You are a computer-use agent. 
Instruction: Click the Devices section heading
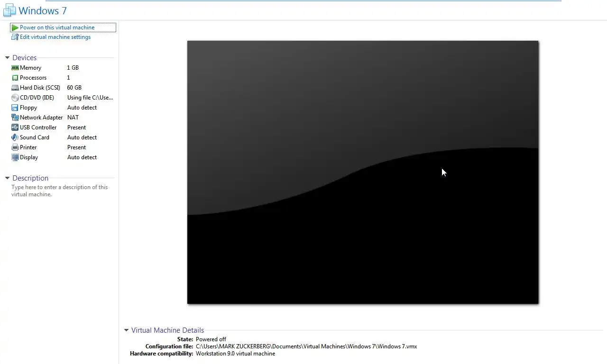pyautogui.click(x=25, y=58)
